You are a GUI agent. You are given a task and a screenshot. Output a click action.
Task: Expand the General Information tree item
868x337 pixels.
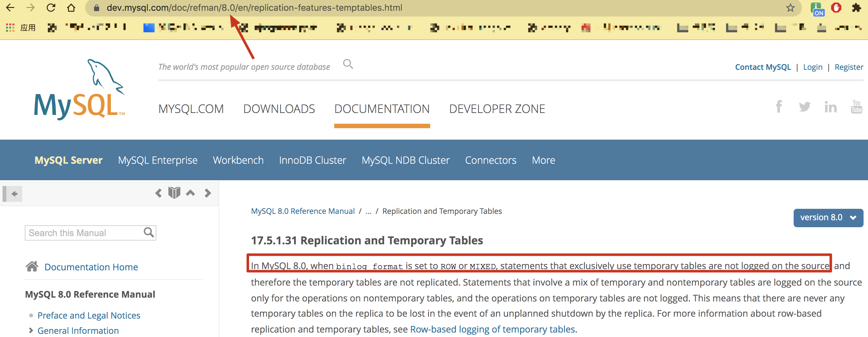click(31, 330)
